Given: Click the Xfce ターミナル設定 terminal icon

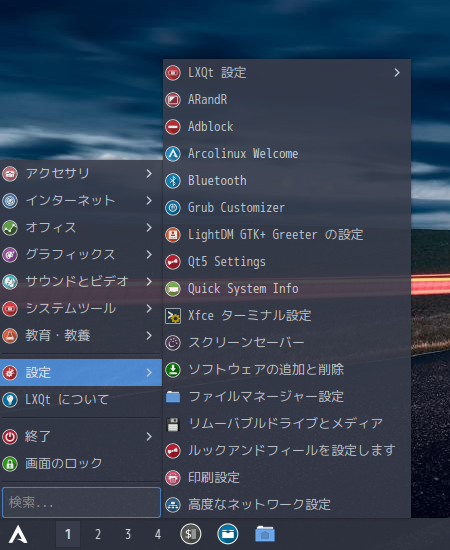Looking at the screenshot, I should [173, 316].
